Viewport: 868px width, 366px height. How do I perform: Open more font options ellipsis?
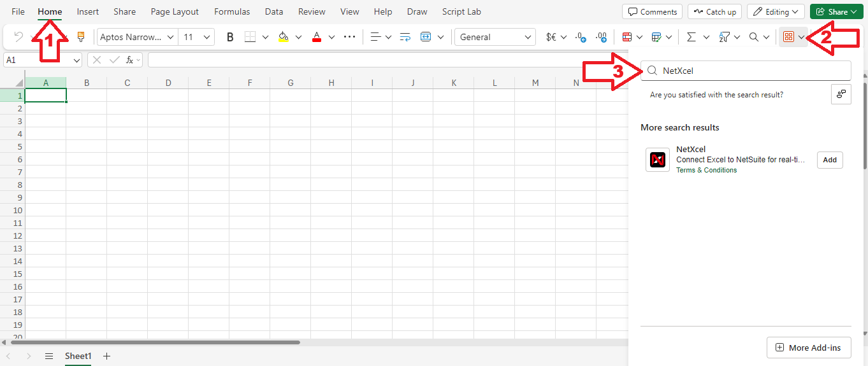click(349, 37)
